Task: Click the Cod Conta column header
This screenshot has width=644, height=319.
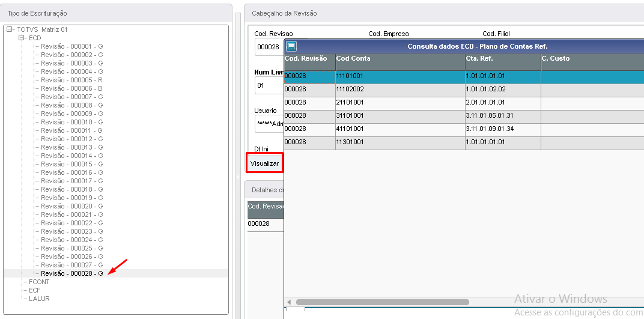Action: (401, 62)
